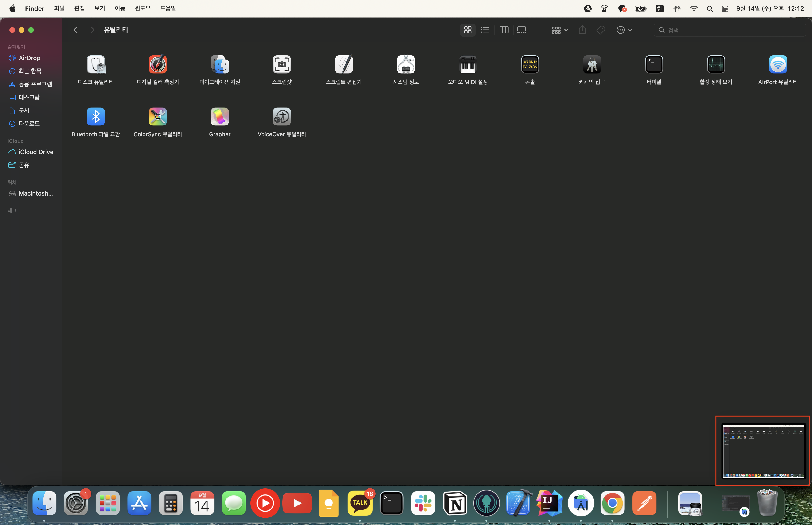Switch to column view in toolbar
This screenshot has height=525, width=812.
504,30
